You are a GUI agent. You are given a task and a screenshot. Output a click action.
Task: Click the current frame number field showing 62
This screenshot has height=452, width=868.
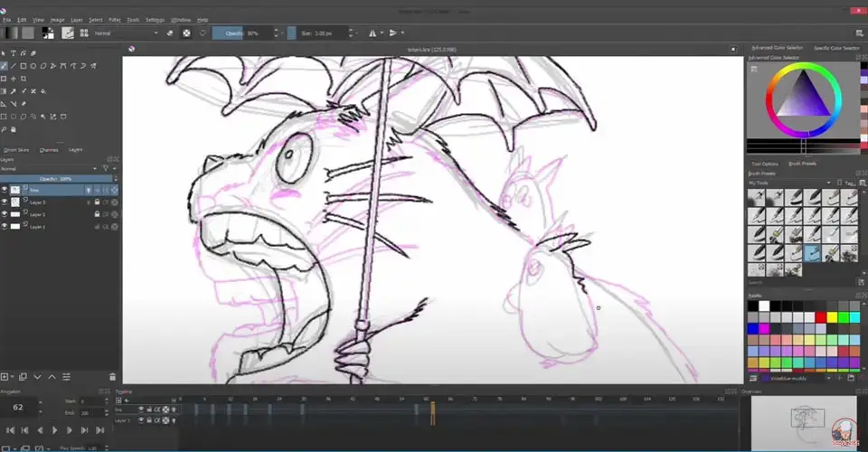point(18,407)
